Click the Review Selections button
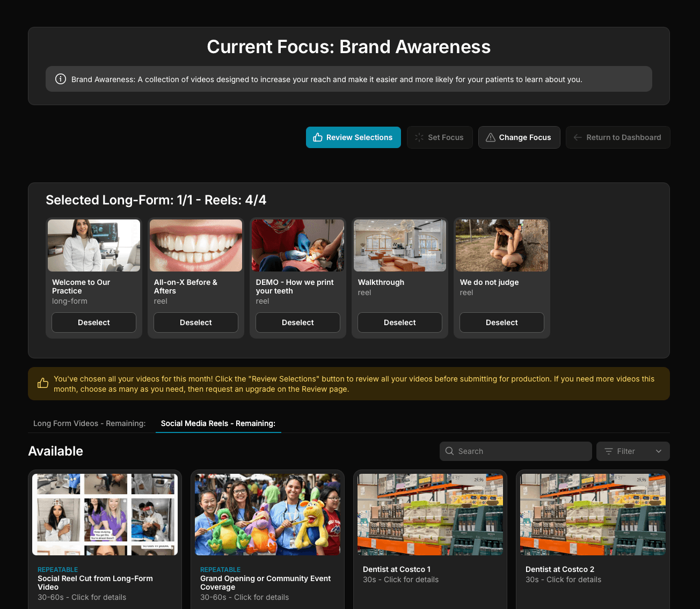 [353, 137]
